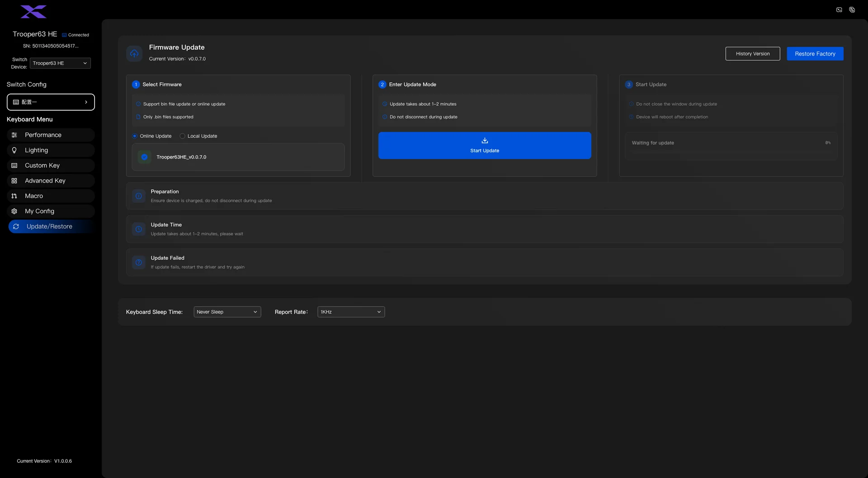The height and width of the screenshot is (478, 868).
Task: Go to Custom Key menu
Action: 51,165
